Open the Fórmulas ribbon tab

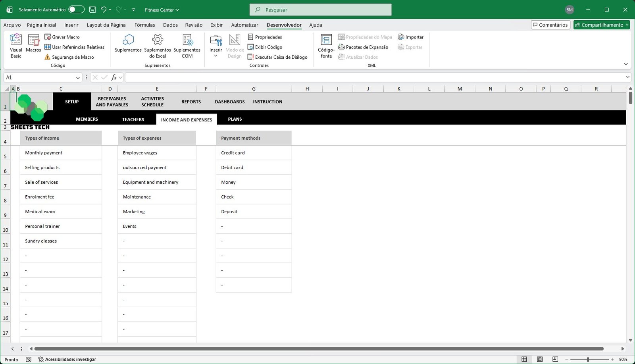[144, 25]
